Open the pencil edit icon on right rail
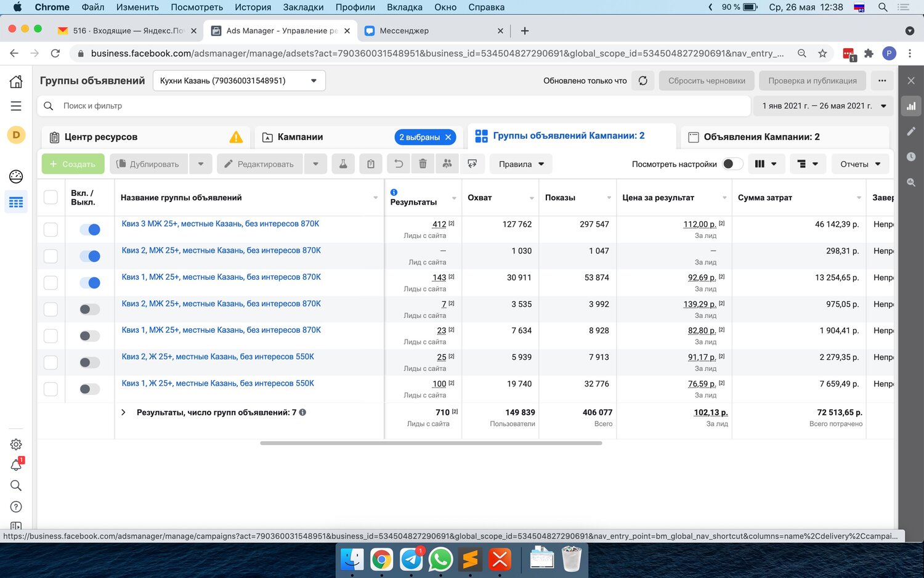The image size is (924, 578). (x=911, y=131)
